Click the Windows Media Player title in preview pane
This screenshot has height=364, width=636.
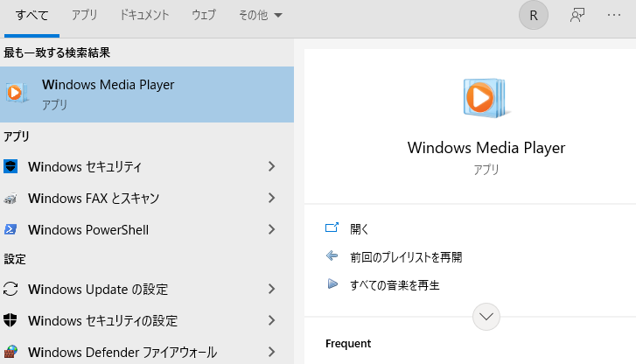pyautogui.click(x=486, y=148)
